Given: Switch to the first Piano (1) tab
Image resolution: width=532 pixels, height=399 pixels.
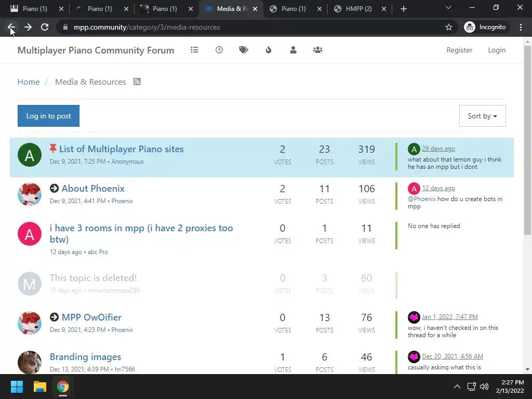Looking at the screenshot, I should click(x=35, y=9).
